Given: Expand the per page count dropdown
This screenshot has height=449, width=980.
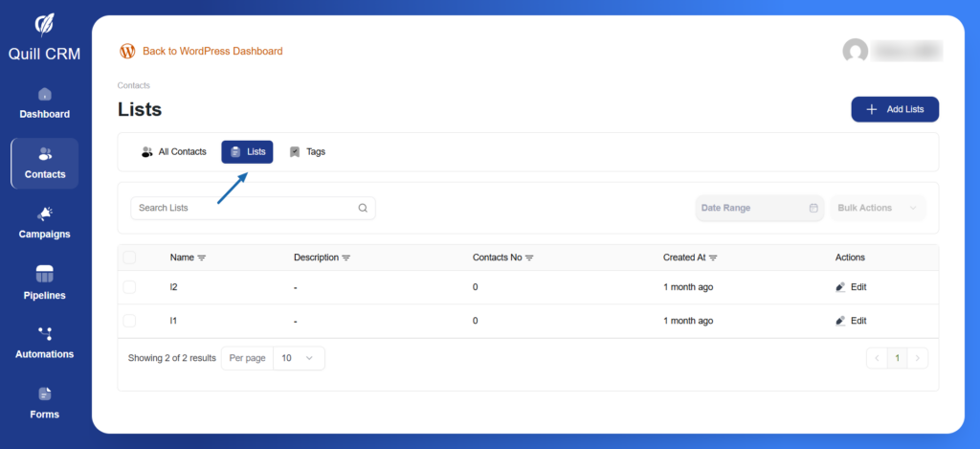Looking at the screenshot, I should coord(298,358).
